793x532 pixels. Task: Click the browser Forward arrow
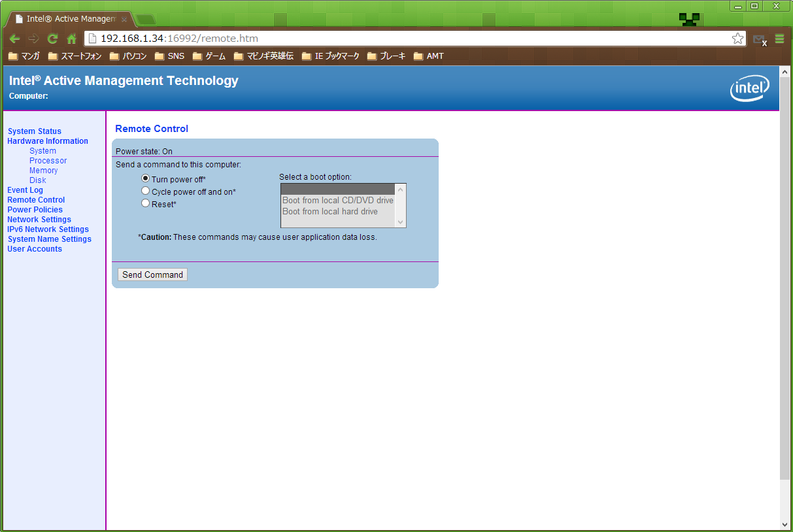tap(33, 39)
